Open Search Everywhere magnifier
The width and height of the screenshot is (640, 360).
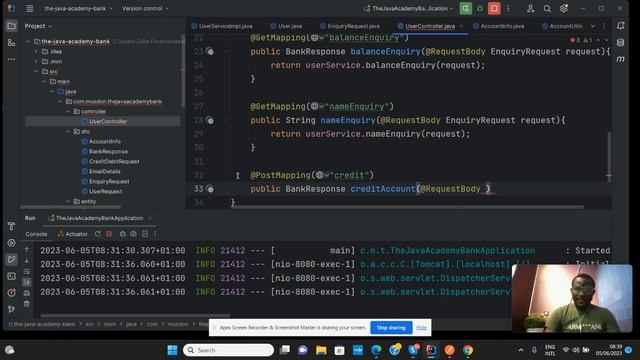tap(547, 9)
